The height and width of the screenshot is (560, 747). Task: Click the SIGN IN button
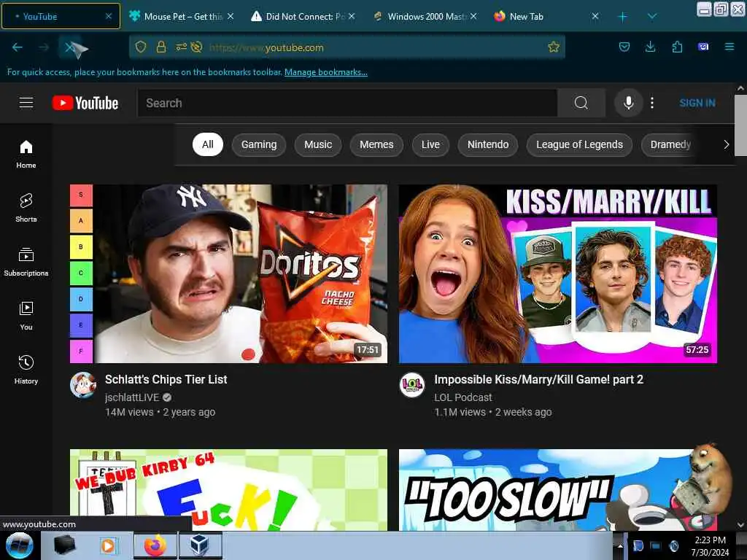[x=697, y=103]
